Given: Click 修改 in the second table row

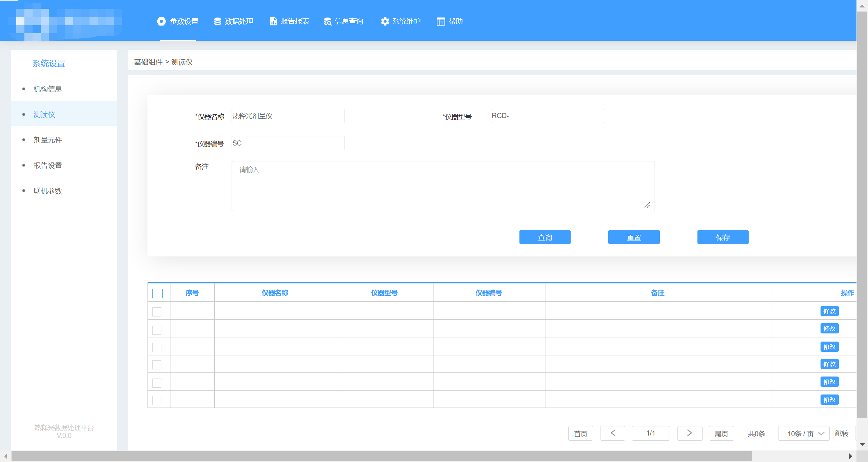Looking at the screenshot, I should [x=829, y=328].
